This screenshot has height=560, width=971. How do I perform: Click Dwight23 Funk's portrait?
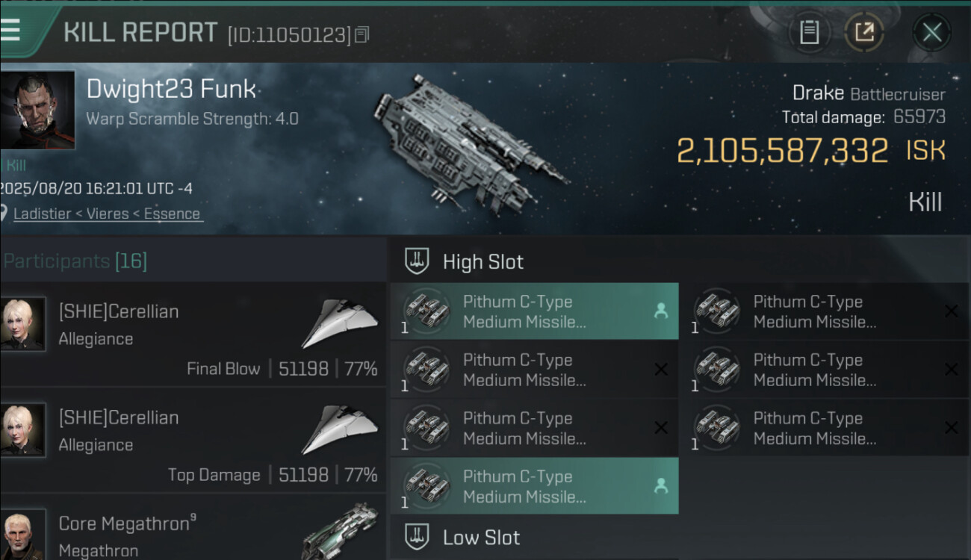tap(37, 110)
